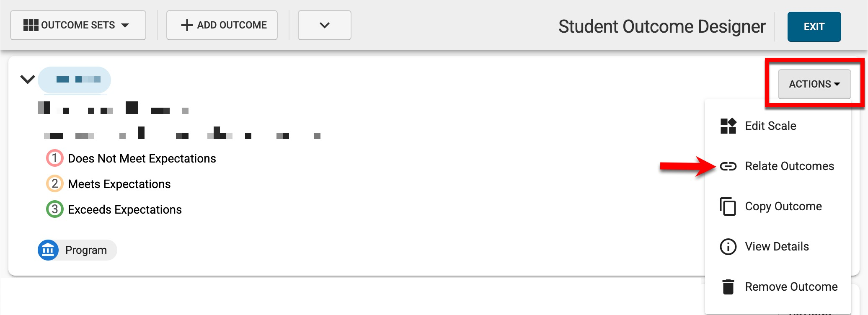Click the Relate Outcomes link icon
The height and width of the screenshot is (315, 868).
[728, 166]
